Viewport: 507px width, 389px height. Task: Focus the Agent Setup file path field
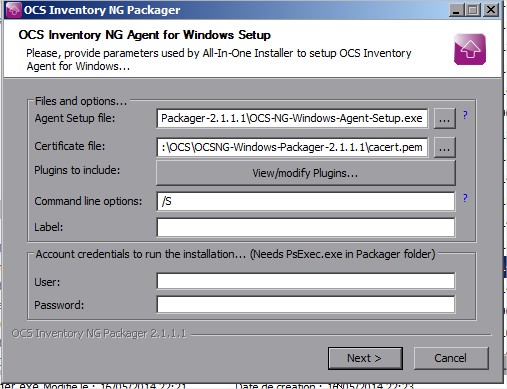click(x=292, y=118)
